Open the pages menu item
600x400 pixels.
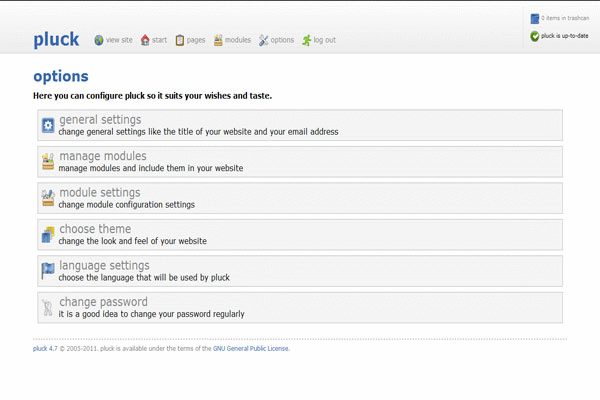tap(190, 40)
